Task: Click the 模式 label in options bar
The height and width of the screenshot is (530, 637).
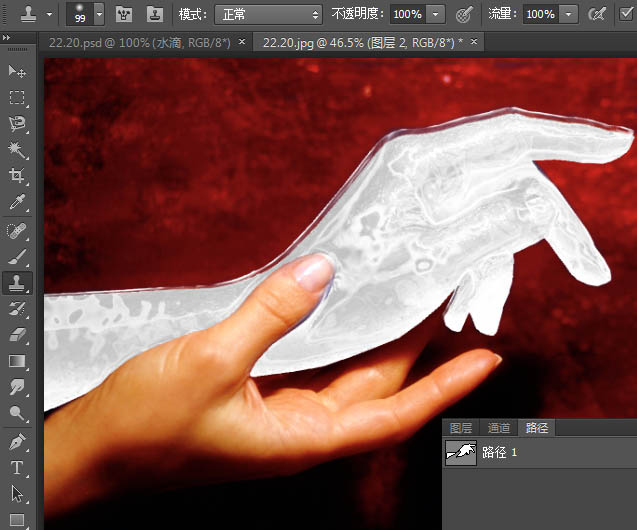Action: [193, 15]
